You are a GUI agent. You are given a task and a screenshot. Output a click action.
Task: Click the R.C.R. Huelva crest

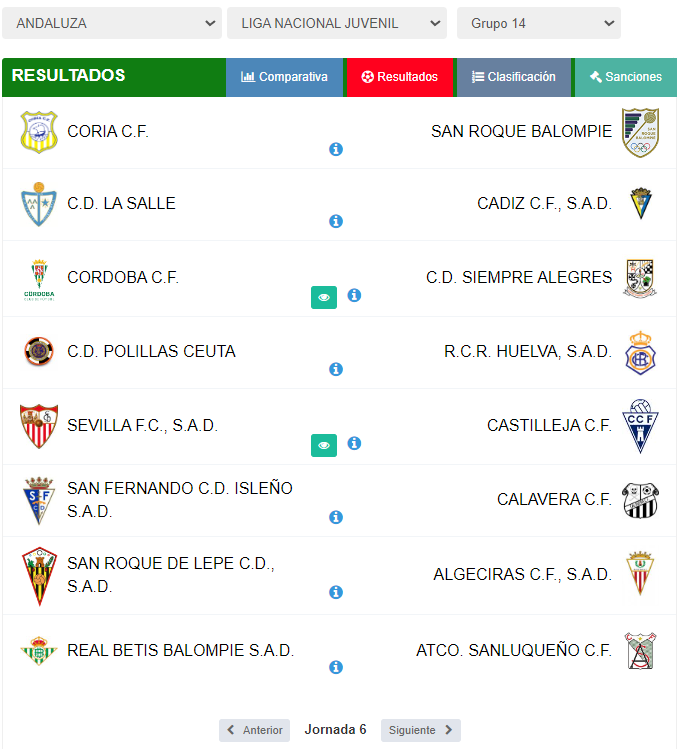coord(640,353)
